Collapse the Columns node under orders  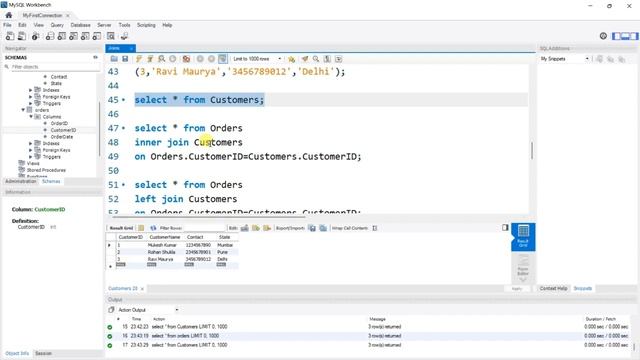pyautogui.click(x=31, y=117)
